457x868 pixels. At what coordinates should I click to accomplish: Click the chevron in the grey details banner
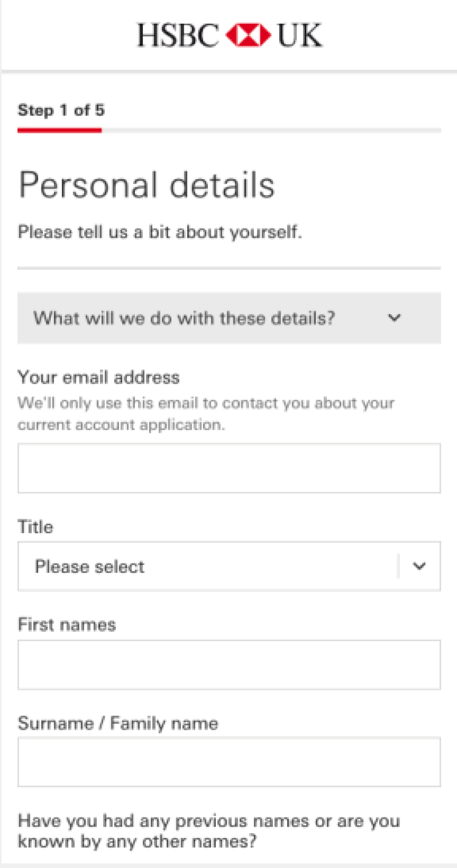[394, 318]
